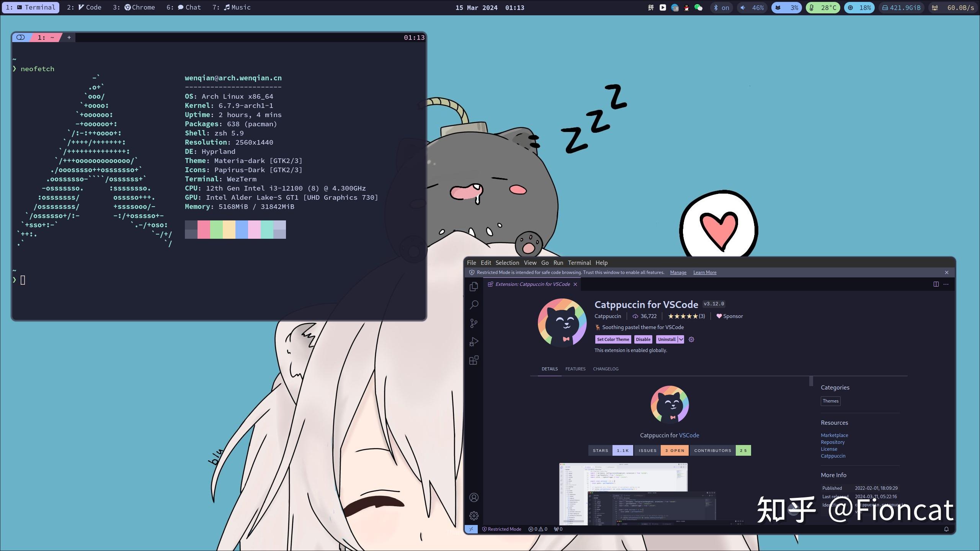Open the Terminal menu in VSCode

coord(579,262)
